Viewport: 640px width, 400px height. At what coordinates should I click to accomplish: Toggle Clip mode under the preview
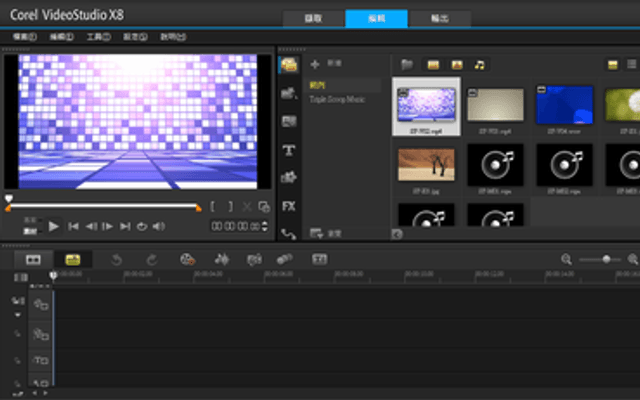click(30, 231)
